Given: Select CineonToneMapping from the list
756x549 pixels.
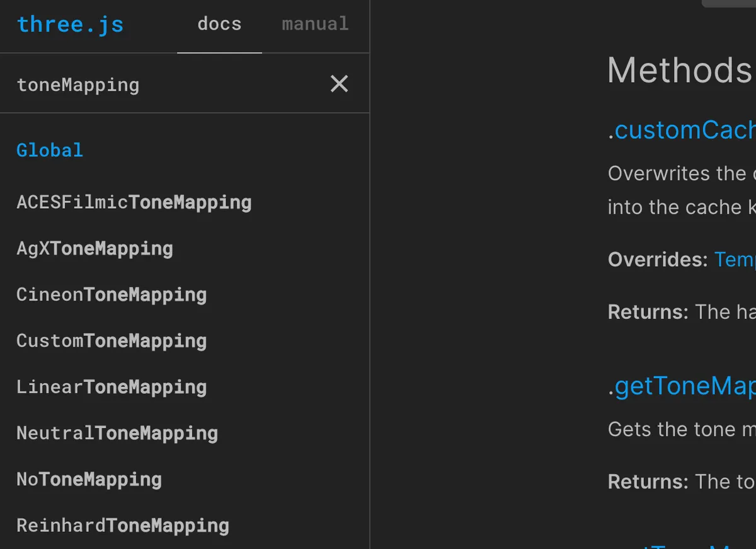Looking at the screenshot, I should 112,294.
